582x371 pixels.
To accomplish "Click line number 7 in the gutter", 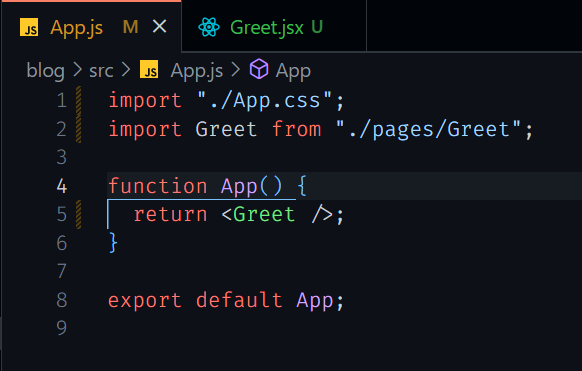I will point(62,271).
